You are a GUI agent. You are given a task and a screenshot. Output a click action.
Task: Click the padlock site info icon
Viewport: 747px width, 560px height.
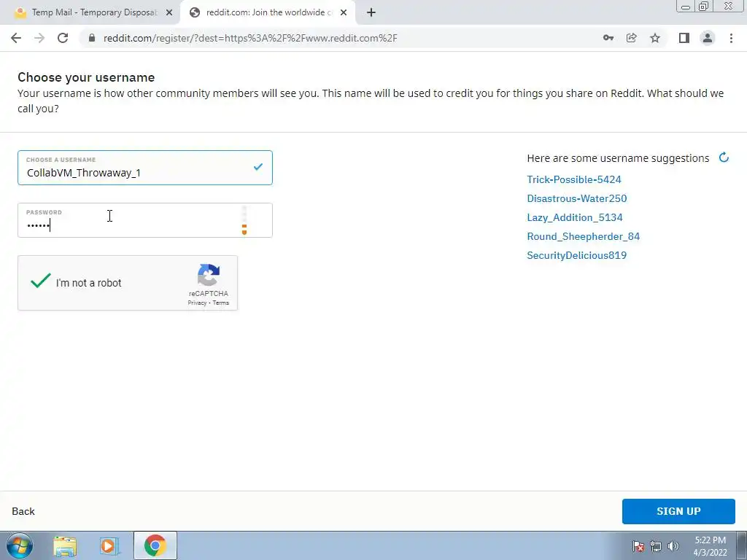tap(92, 38)
